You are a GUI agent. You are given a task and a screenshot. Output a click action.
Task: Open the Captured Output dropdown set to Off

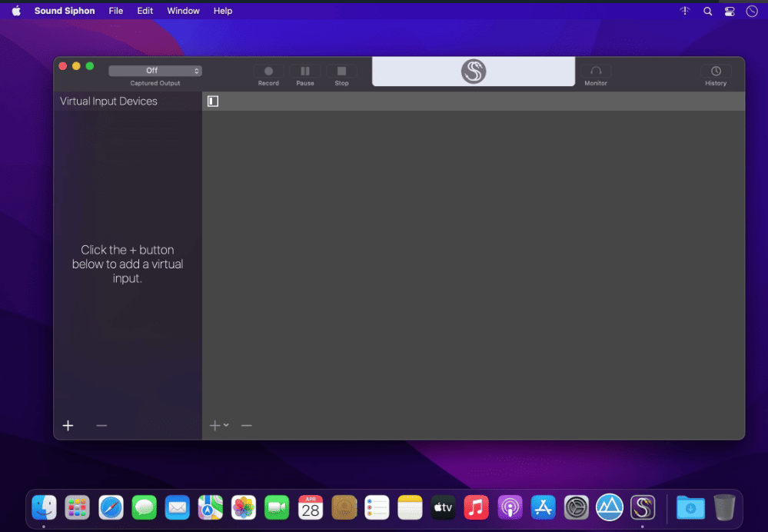click(x=155, y=71)
